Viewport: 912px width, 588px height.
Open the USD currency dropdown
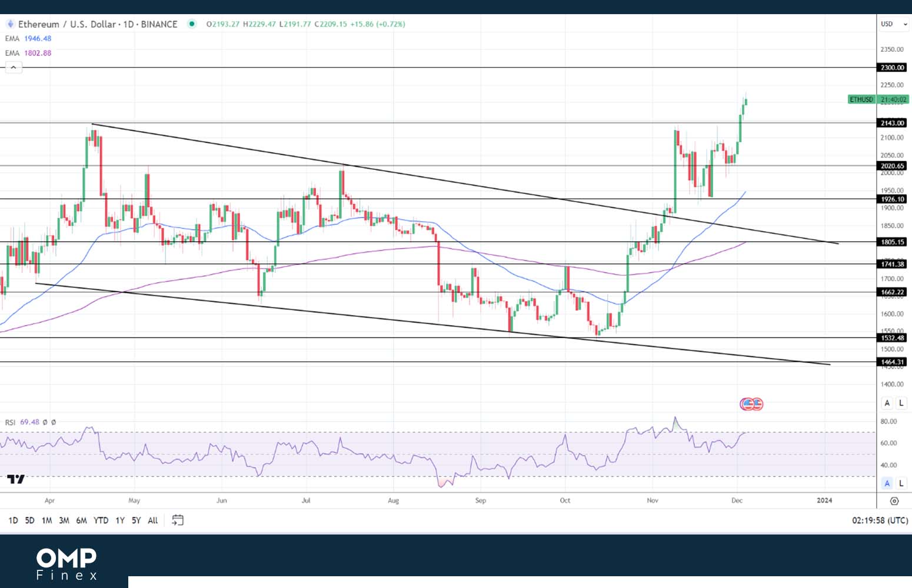pos(894,24)
